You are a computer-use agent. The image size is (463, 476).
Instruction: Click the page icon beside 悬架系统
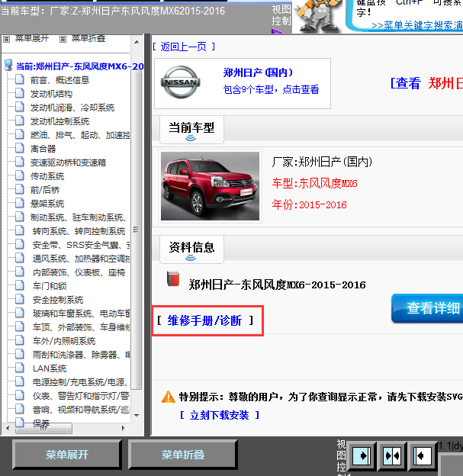(20, 203)
